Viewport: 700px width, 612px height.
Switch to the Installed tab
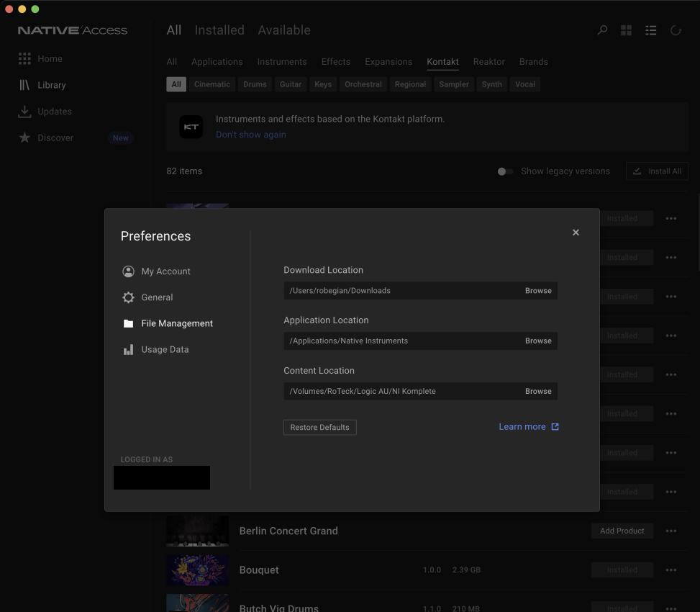219,30
